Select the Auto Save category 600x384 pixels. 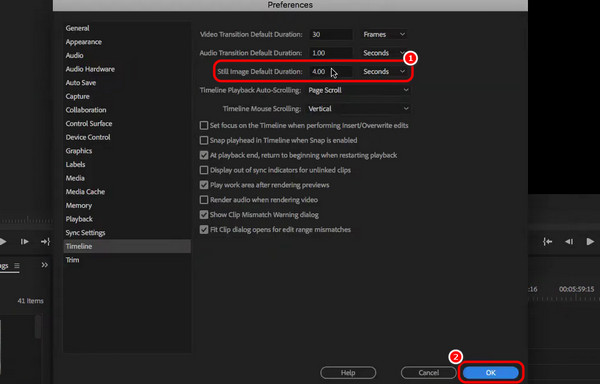click(x=81, y=83)
